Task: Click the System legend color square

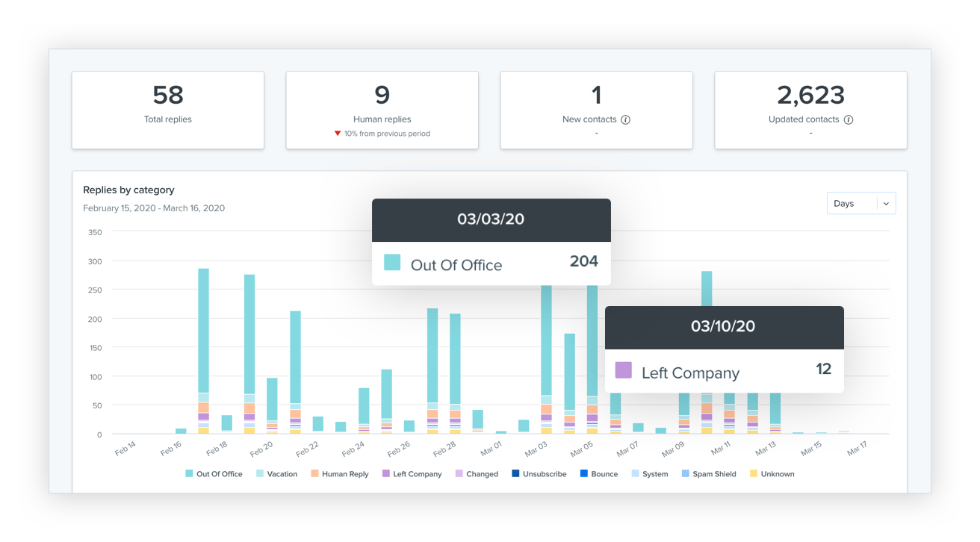Action: click(x=636, y=473)
